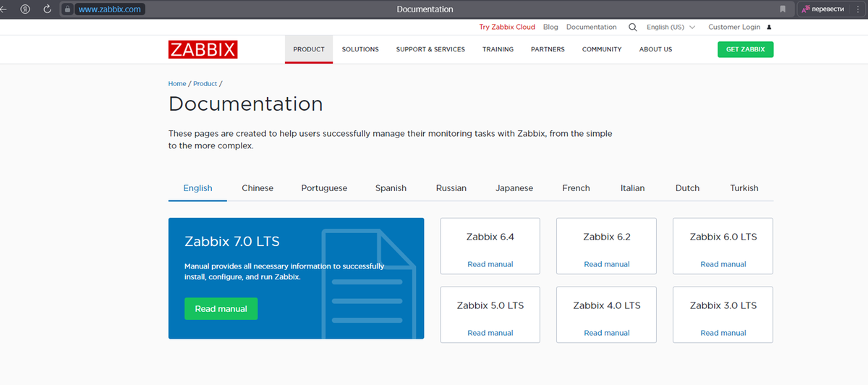Viewport: 868px width, 385px height.
Task: Click the browser back arrow
Action: [4, 9]
